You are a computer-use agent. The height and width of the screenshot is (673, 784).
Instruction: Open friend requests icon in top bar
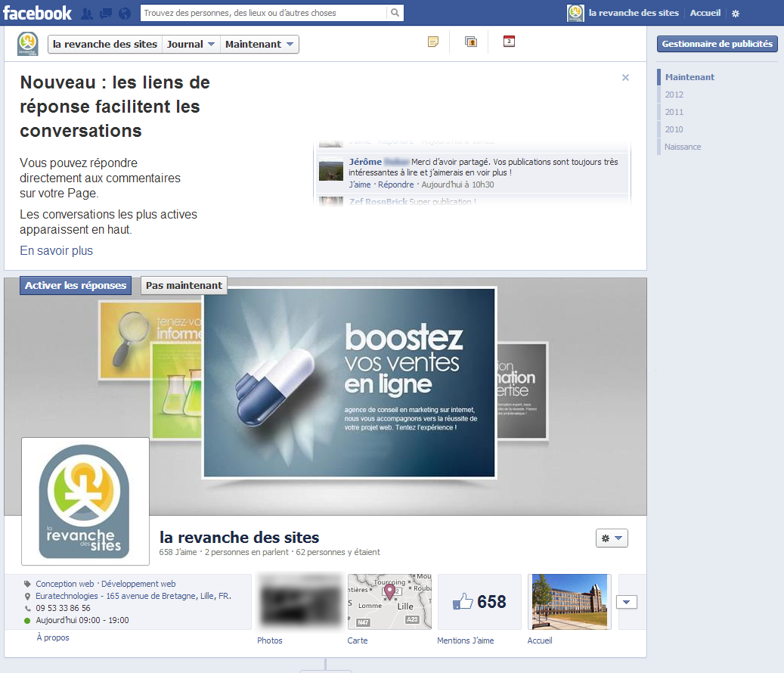point(86,14)
